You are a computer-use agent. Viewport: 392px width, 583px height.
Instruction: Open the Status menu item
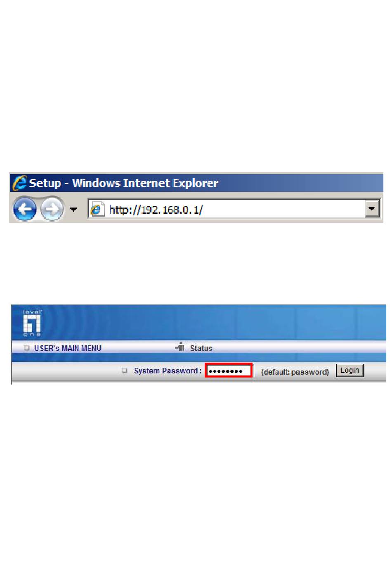201,348
